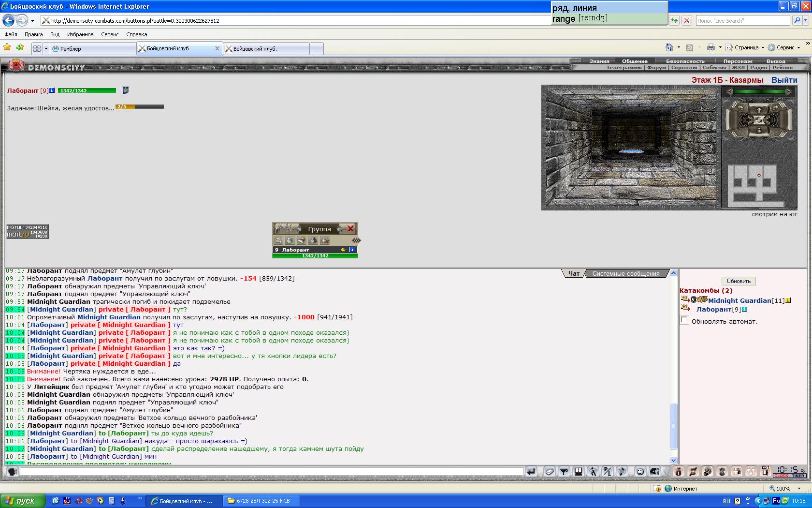
Task: Open the Безопасность menu
Action: pyautogui.click(x=685, y=61)
